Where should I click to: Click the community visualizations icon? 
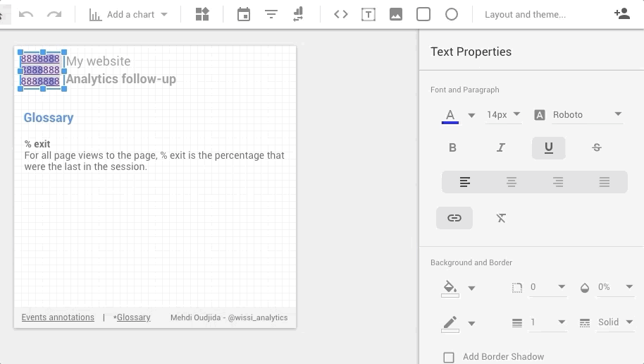click(202, 14)
